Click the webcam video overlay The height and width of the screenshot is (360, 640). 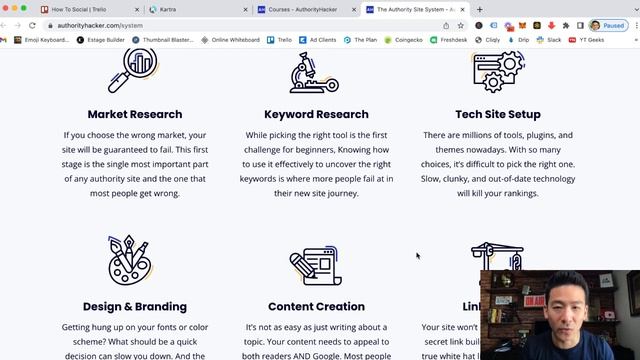[560, 315]
